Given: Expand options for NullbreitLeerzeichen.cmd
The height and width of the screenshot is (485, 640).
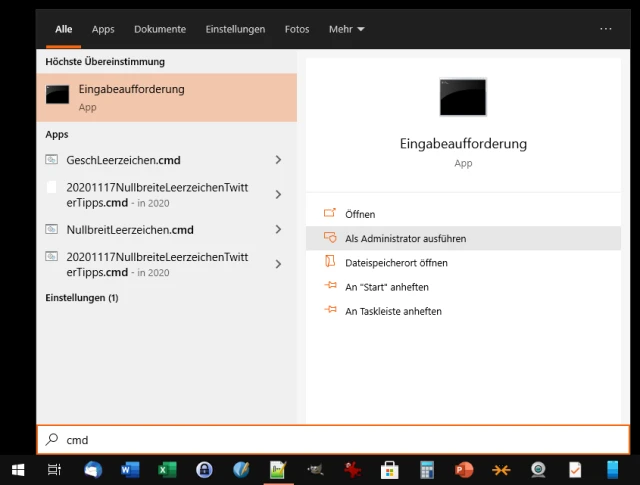Looking at the screenshot, I should [278, 230].
